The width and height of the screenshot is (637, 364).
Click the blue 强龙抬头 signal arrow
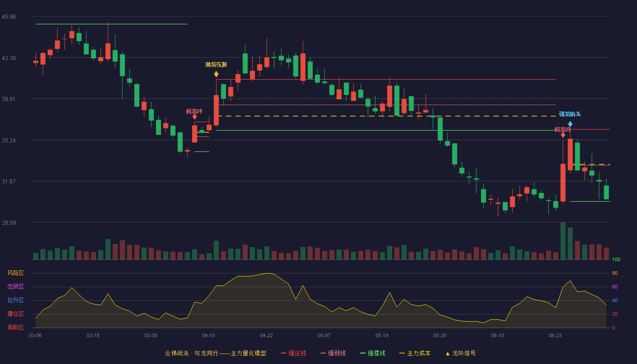[x=570, y=124]
